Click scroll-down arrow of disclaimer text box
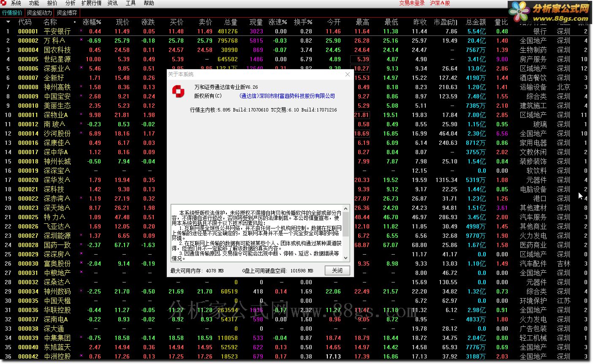Image resolution: width=593 pixels, height=364 pixels. pyautogui.click(x=346, y=258)
